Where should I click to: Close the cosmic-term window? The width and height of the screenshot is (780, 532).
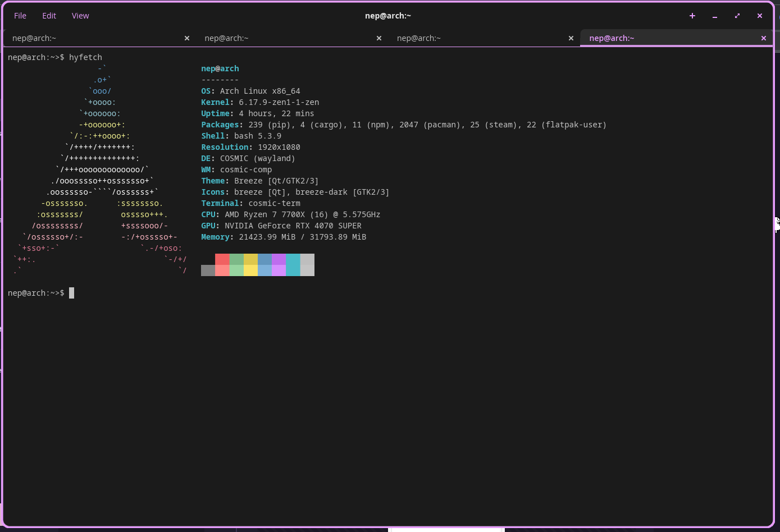click(x=760, y=16)
